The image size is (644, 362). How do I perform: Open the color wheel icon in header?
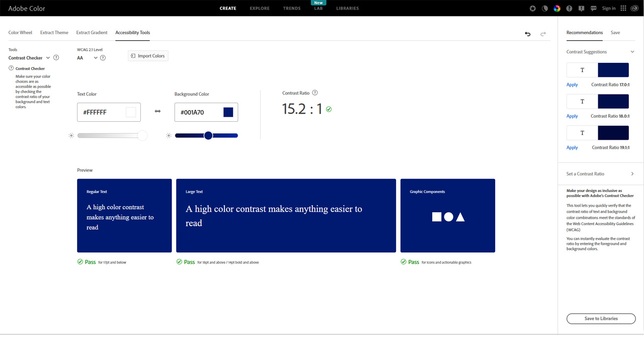[557, 9]
